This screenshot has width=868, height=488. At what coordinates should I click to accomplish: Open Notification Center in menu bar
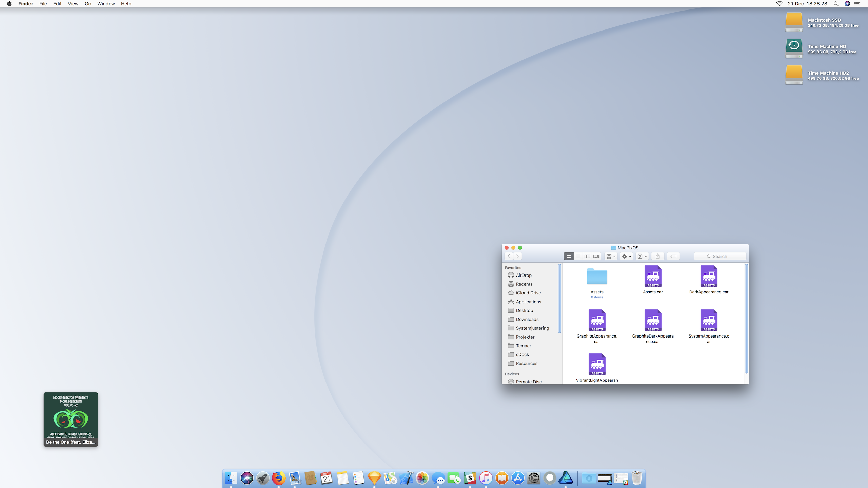(857, 4)
